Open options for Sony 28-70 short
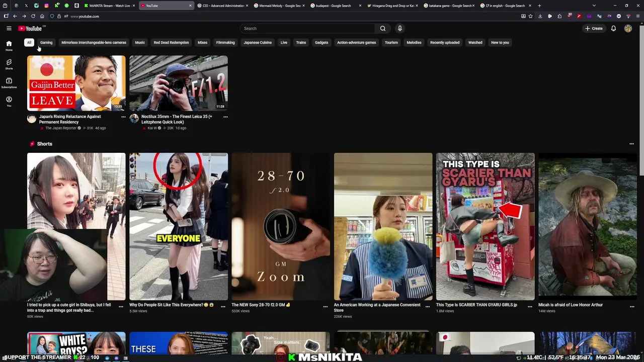Viewport: 644px width, 362px height. point(326,306)
